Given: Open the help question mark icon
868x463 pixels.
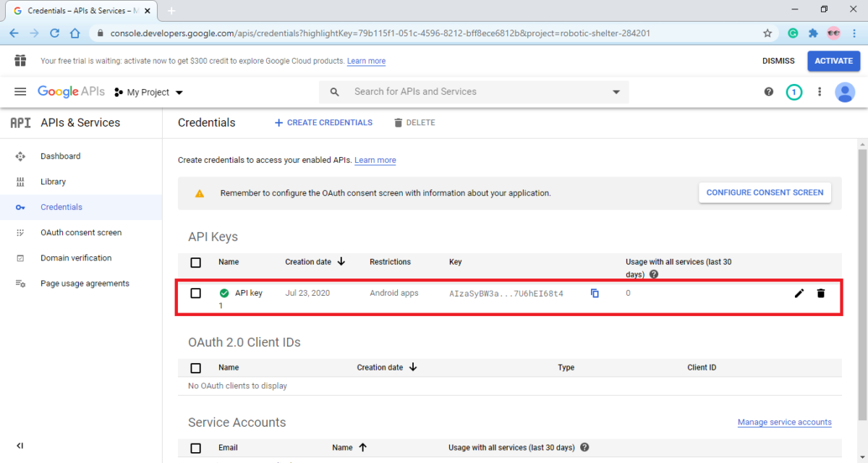Looking at the screenshot, I should click(x=769, y=92).
